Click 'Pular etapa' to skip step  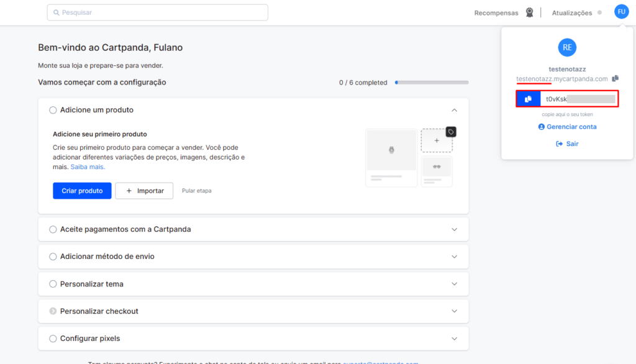pos(197,191)
